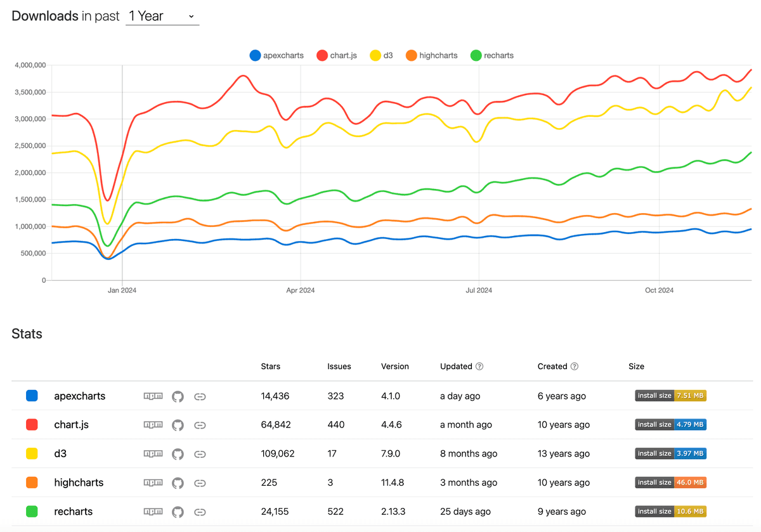
Task: Toggle the chart.js series in the legend
Action: (336, 55)
